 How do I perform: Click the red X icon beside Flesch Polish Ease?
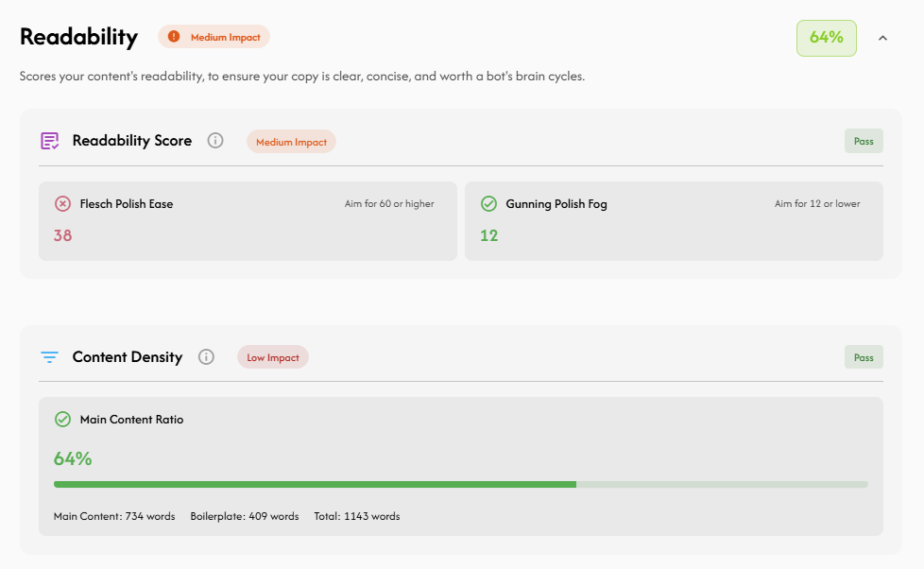coord(62,203)
